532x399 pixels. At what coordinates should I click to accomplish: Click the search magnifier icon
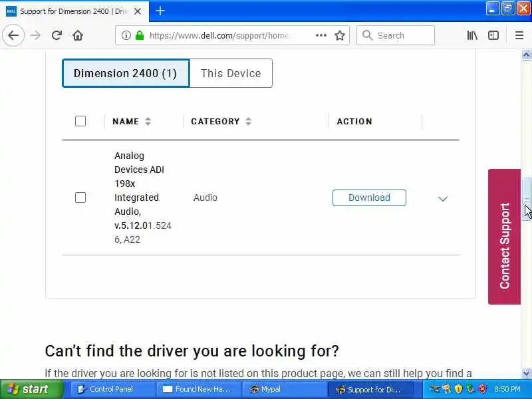(x=367, y=35)
